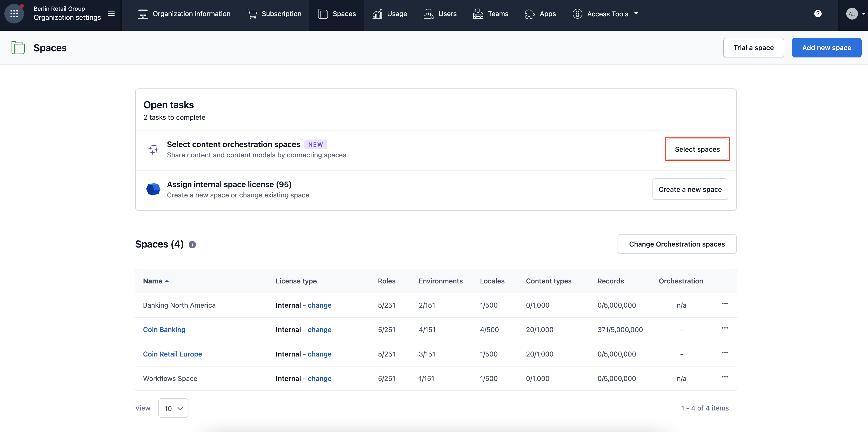Open three-dot menu for Coin Banking row
This screenshot has width=868, height=432.
[x=725, y=328]
